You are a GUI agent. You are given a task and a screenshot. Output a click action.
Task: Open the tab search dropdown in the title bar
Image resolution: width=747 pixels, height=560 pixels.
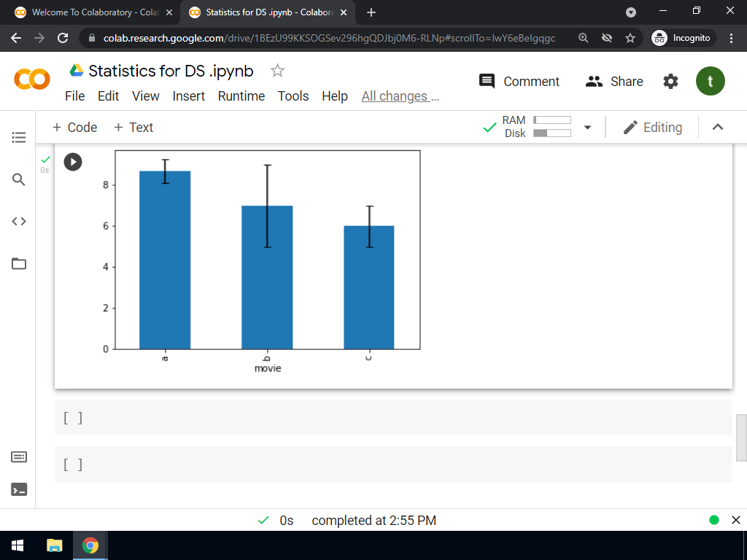(x=631, y=13)
